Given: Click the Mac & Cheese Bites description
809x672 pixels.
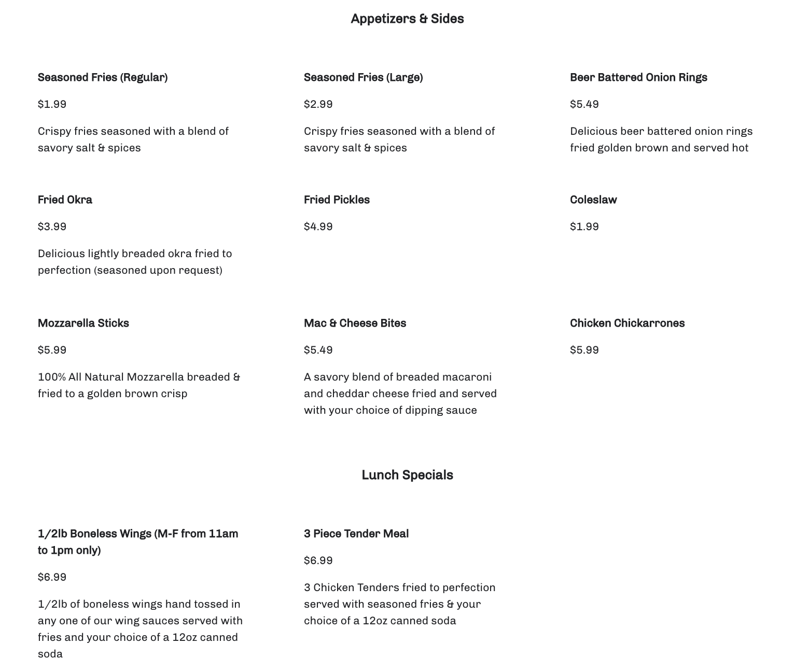Looking at the screenshot, I should [400, 394].
